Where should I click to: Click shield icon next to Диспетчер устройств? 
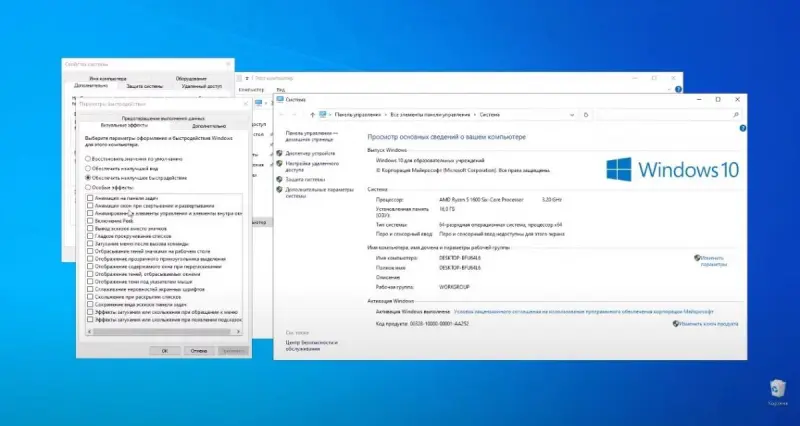click(x=279, y=152)
